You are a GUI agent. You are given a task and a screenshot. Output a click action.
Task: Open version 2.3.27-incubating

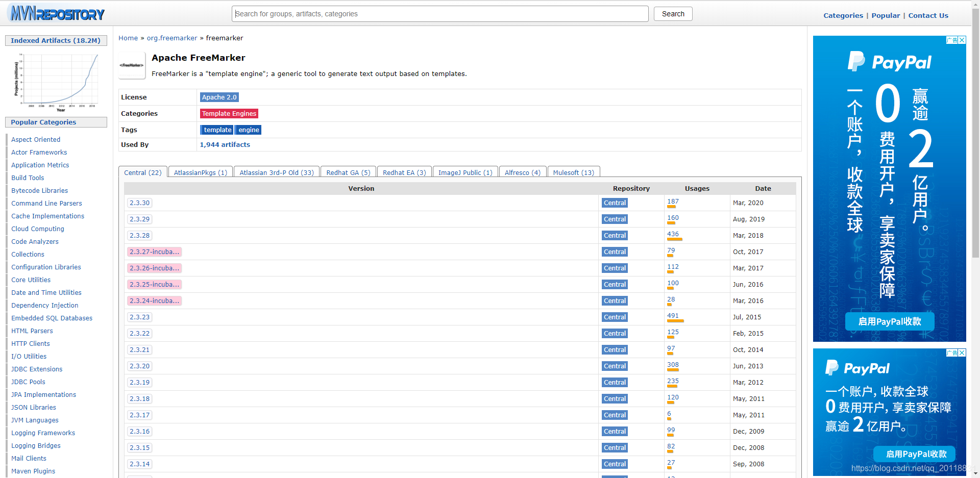154,251
